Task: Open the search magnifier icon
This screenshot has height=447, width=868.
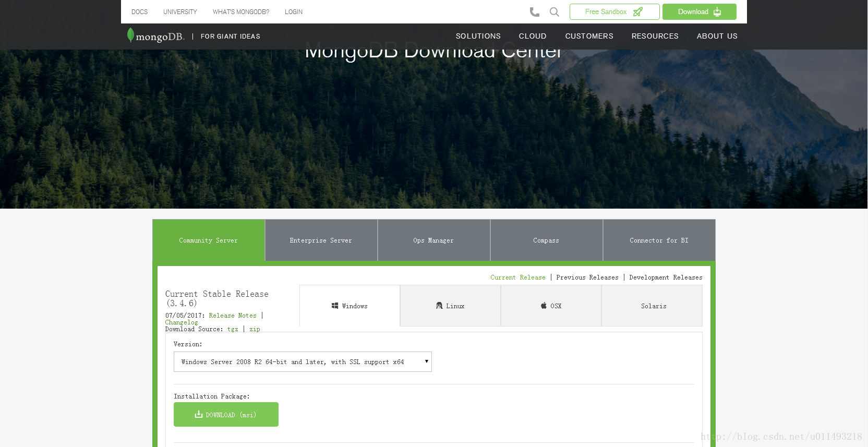Action: [x=554, y=12]
